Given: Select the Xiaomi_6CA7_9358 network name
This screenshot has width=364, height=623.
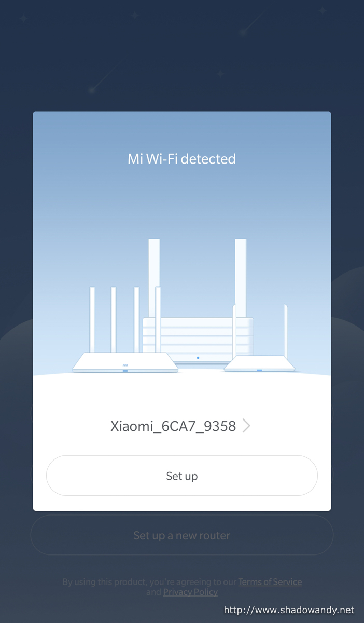Looking at the screenshot, I should [173, 426].
